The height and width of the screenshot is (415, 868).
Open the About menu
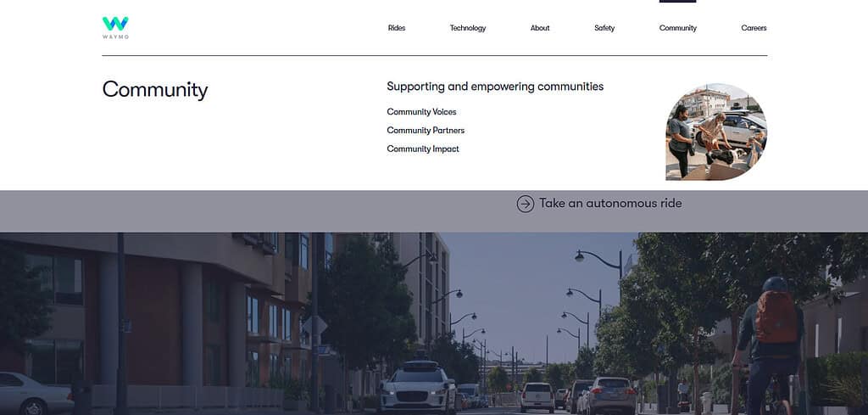tap(540, 28)
